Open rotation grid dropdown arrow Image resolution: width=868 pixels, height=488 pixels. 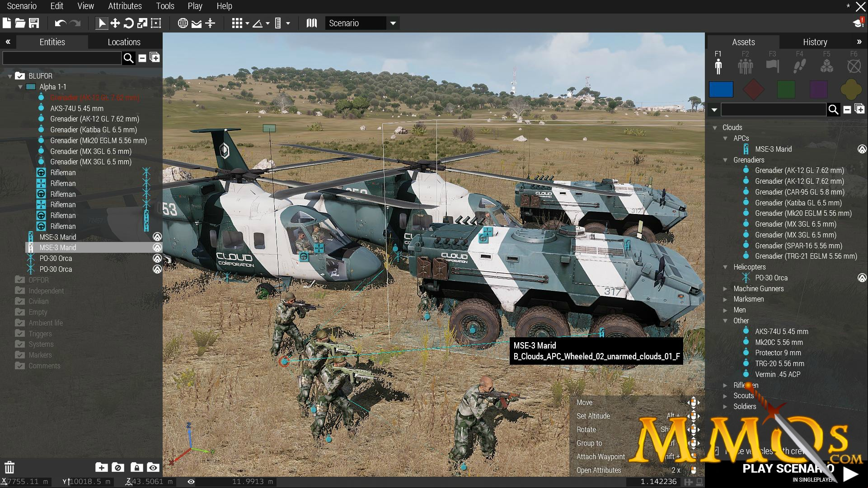point(267,23)
